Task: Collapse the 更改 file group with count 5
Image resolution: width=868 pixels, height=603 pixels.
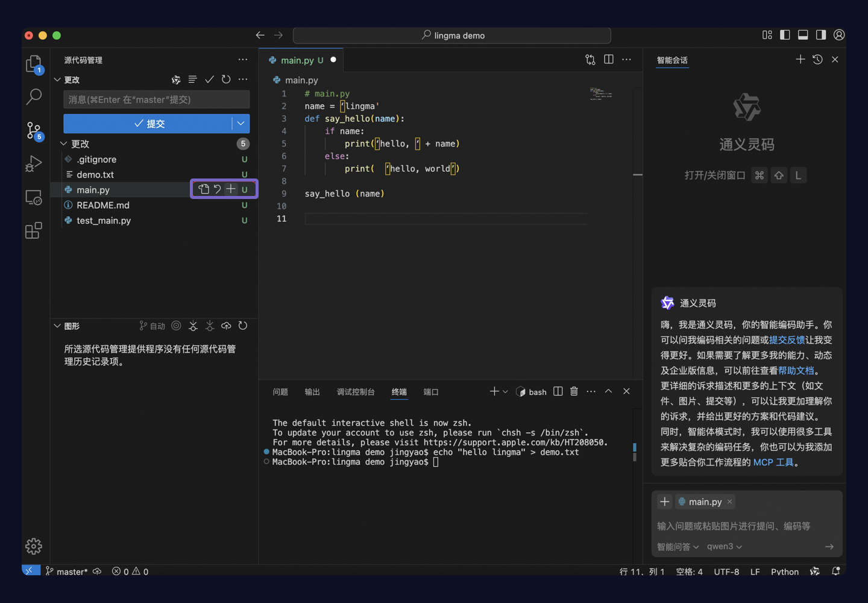Action: pyautogui.click(x=63, y=144)
